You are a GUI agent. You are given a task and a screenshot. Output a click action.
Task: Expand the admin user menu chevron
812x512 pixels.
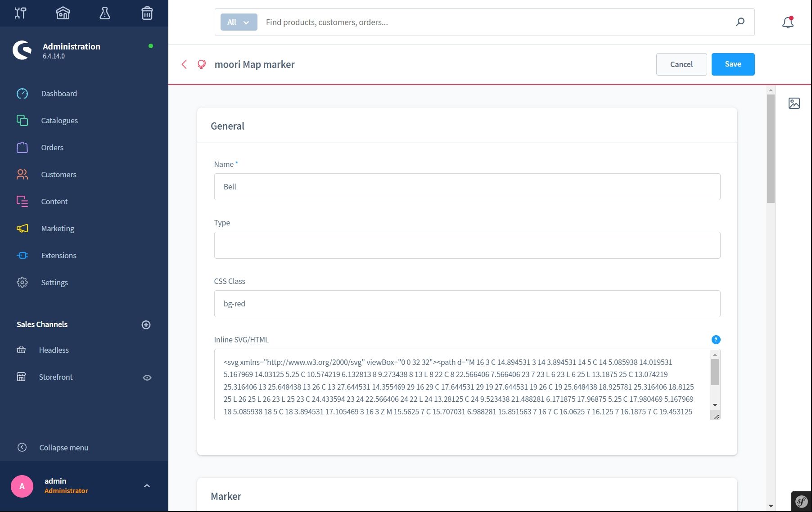click(147, 486)
